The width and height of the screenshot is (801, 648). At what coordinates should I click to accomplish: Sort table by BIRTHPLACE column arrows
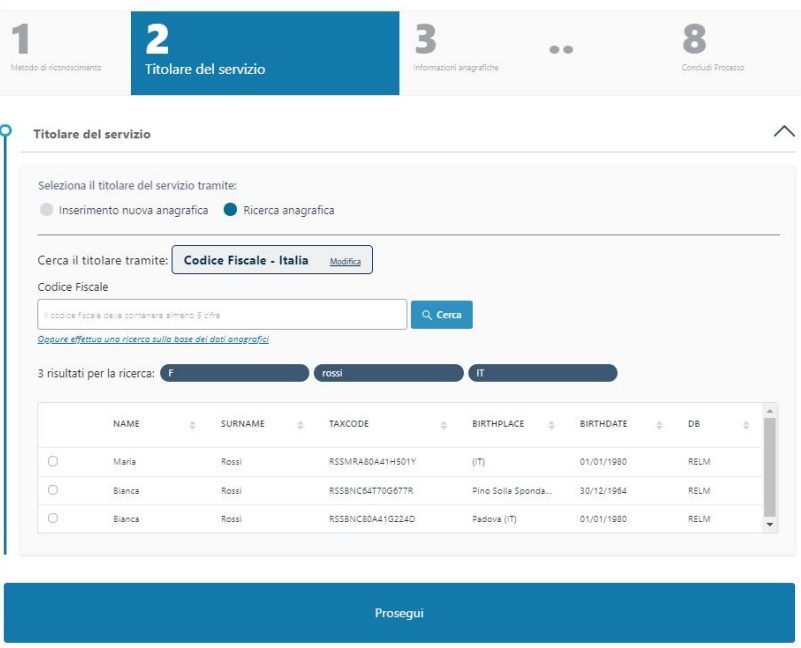click(551, 425)
